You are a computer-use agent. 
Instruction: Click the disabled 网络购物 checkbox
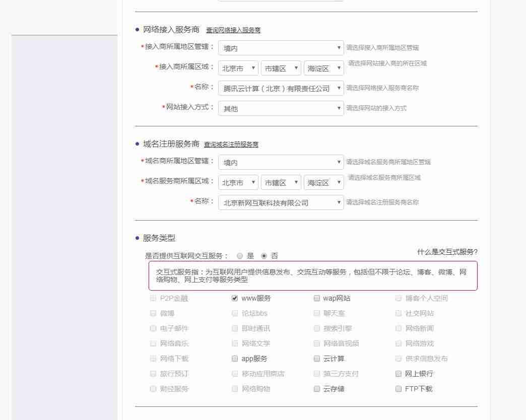tap(235, 388)
